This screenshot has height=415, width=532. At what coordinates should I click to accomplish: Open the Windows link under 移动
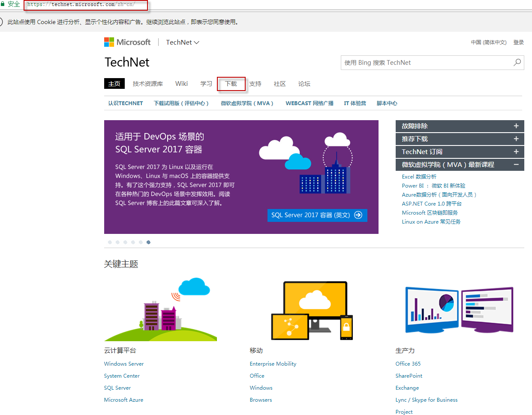click(x=261, y=388)
